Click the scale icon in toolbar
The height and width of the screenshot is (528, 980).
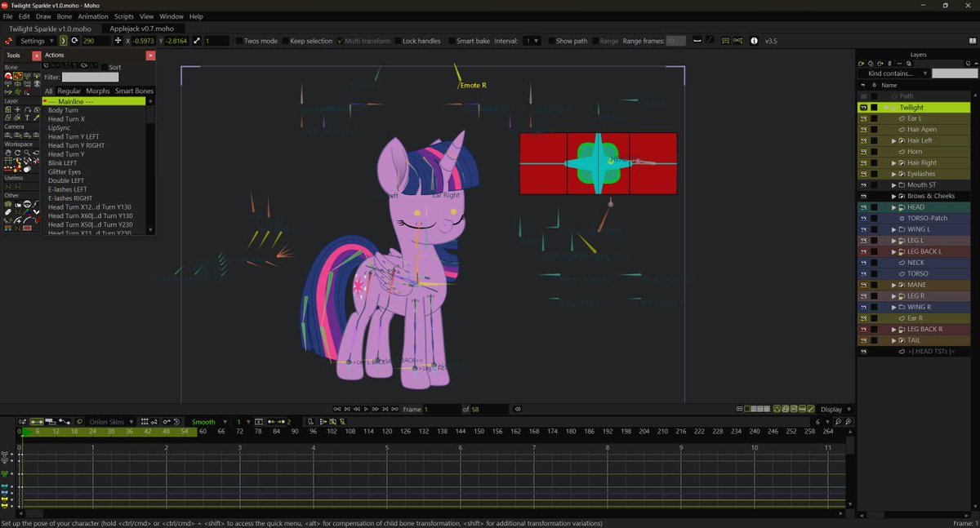(196, 41)
